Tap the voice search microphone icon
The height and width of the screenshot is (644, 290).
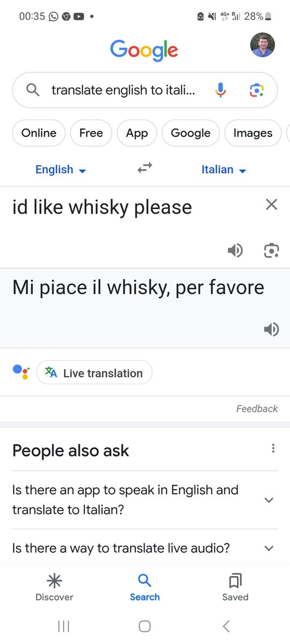click(221, 90)
